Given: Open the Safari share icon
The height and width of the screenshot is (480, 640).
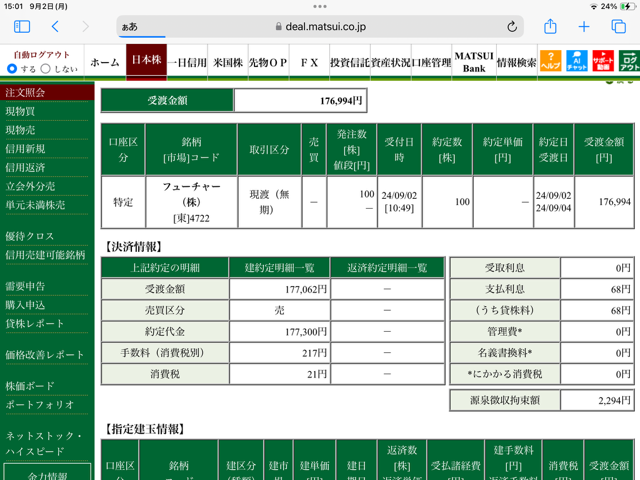Looking at the screenshot, I should (x=550, y=27).
